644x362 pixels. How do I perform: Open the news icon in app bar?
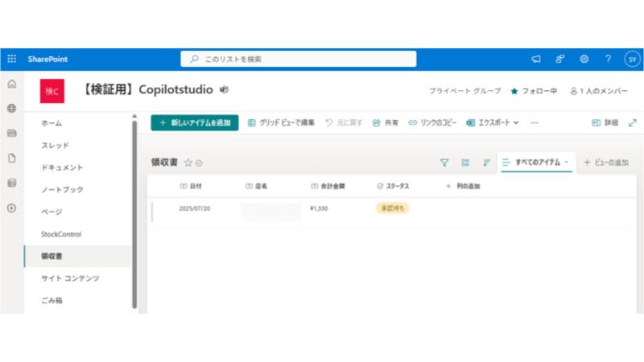click(12, 133)
